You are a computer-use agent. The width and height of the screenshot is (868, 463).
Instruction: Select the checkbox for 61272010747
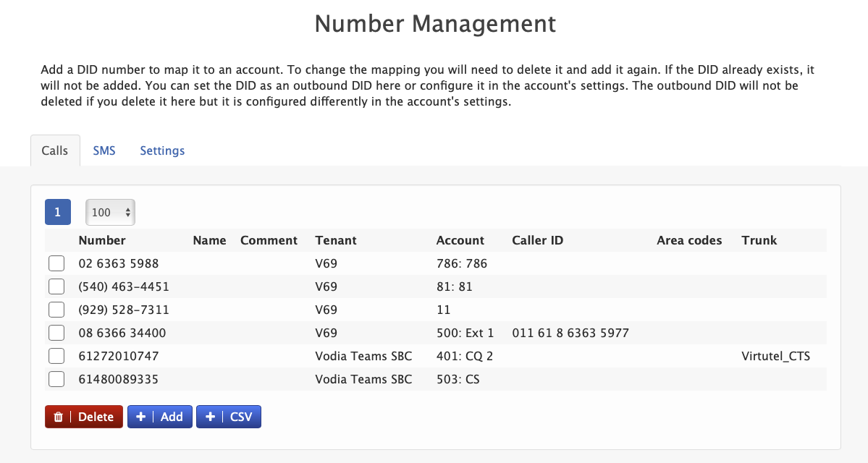tap(56, 355)
